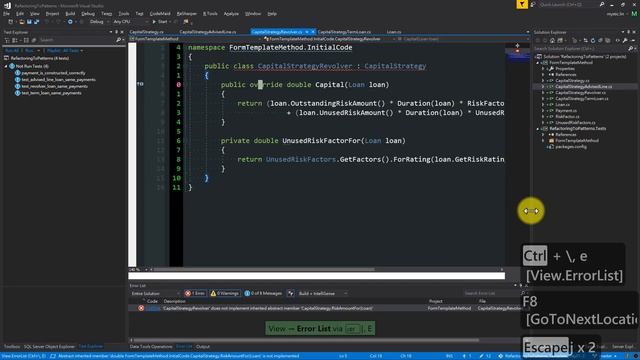
Task: Click the Solution Explorer Home icon
Action: coord(552,40)
